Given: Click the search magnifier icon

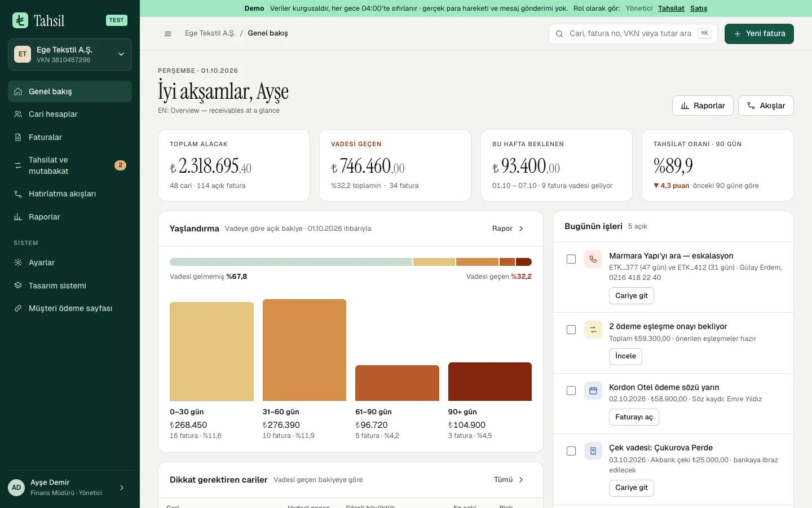Looking at the screenshot, I should [x=559, y=34].
